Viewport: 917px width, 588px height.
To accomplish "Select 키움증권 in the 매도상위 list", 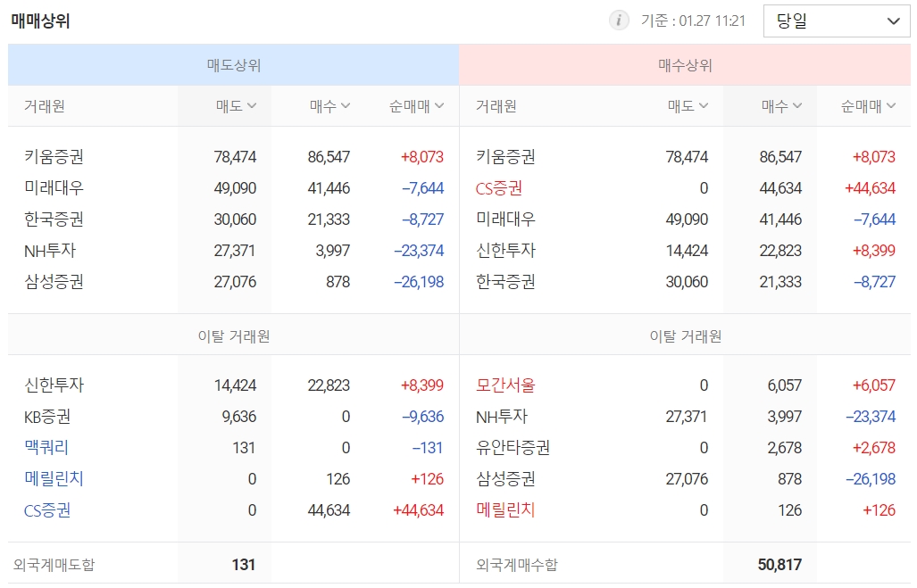I will 54,157.
